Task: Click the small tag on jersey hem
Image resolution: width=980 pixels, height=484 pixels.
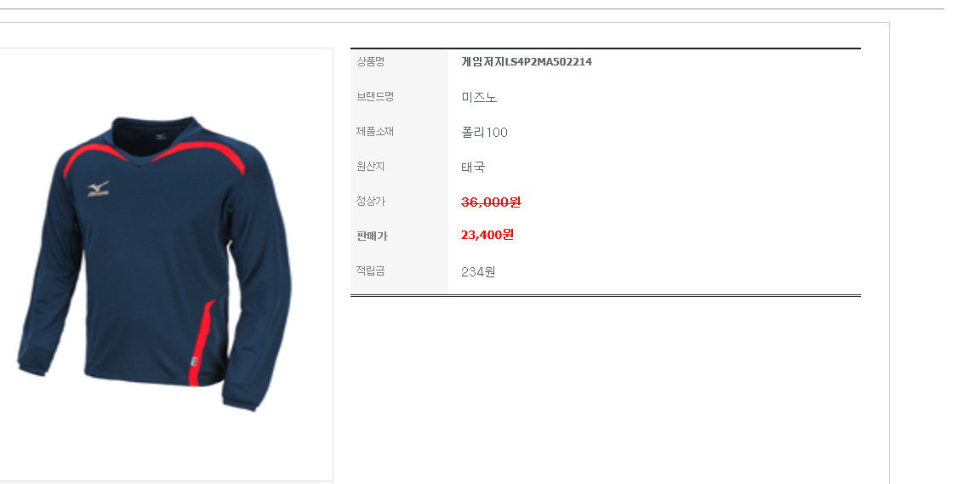Action: tap(195, 362)
